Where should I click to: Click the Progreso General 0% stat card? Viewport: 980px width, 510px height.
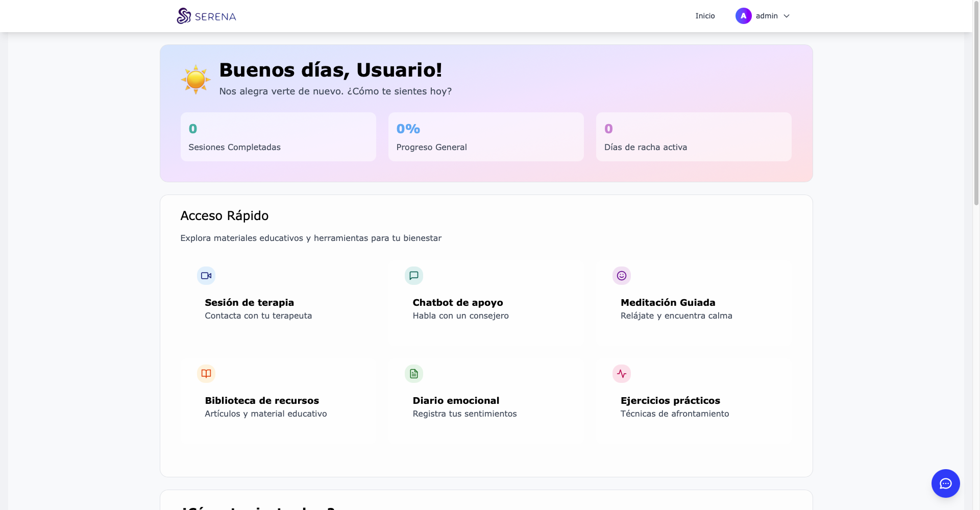click(486, 137)
